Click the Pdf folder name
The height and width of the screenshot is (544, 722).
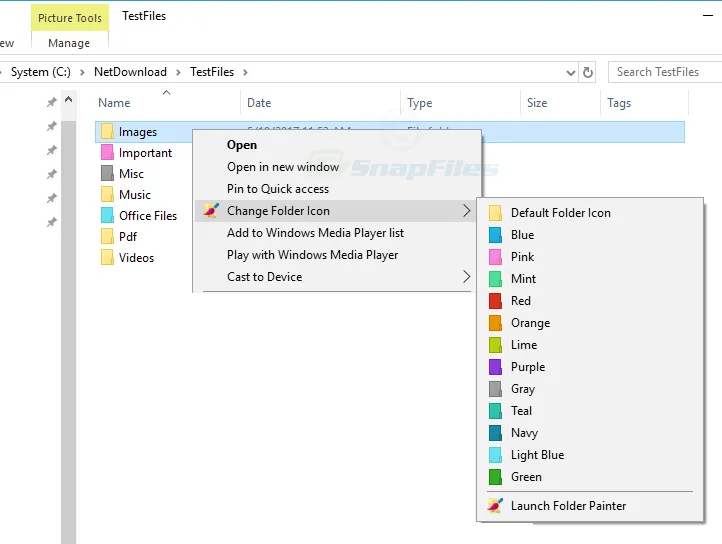[x=128, y=237]
